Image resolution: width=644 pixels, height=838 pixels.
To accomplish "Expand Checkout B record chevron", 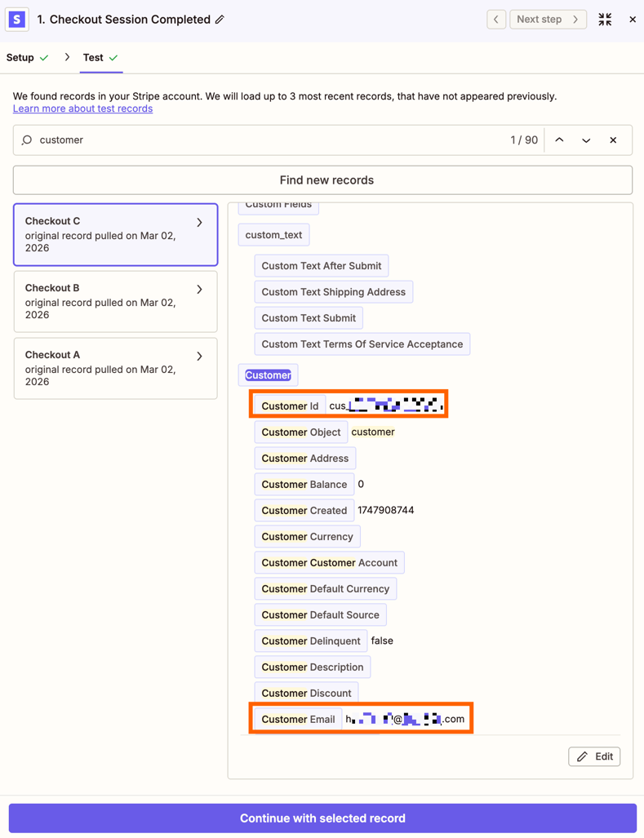I will [x=200, y=289].
